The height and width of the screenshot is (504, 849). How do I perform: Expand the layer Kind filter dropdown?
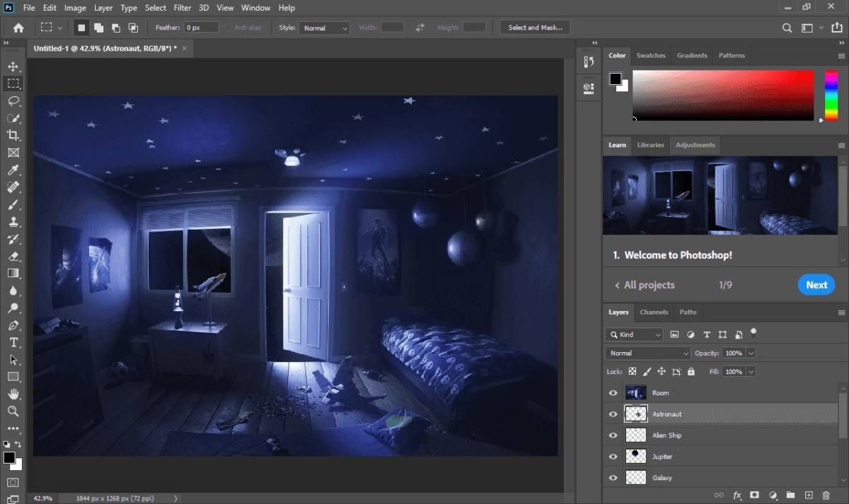point(634,334)
